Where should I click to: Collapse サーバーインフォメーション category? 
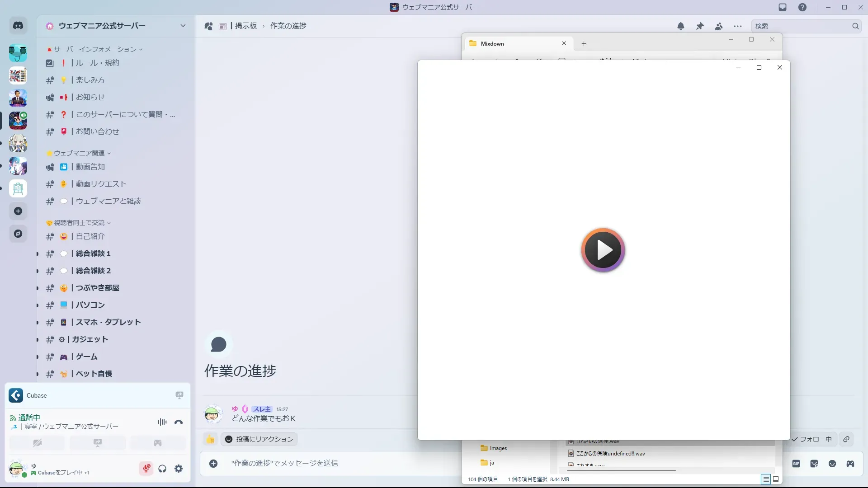[95, 49]
